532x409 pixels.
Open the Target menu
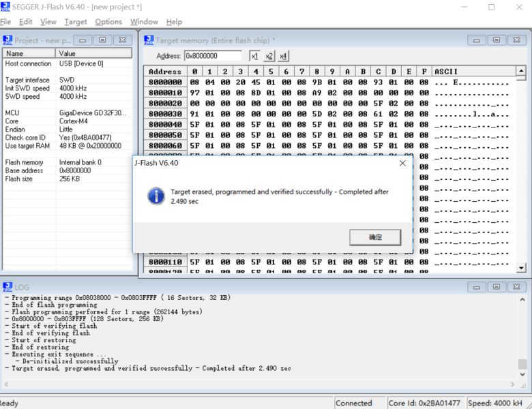pyautogui.click(x=76, y=22)
